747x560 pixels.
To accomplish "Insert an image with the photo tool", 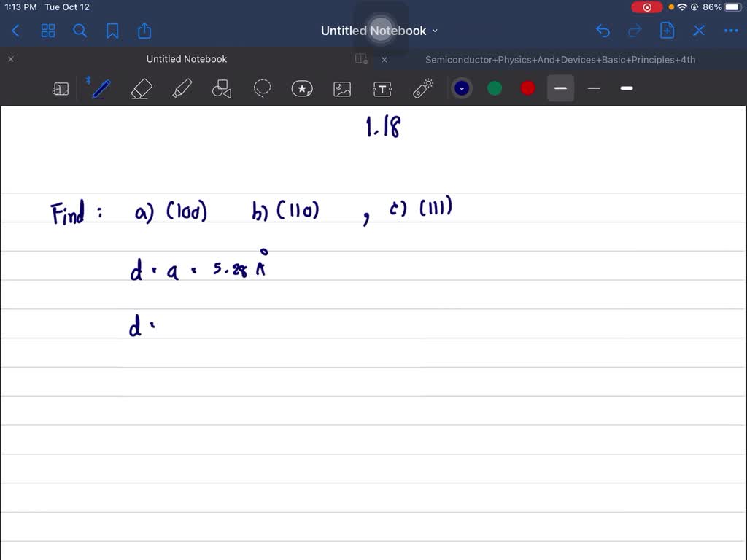I will click(x=341, y=88).
